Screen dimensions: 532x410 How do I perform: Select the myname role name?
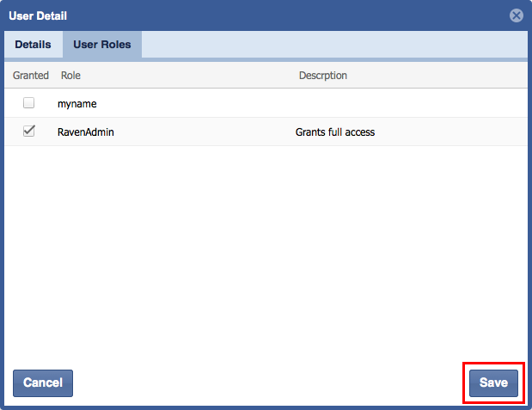point(77,104)
